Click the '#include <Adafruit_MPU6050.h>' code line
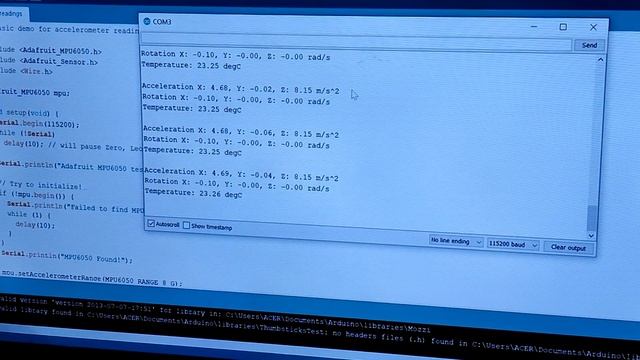Viewport: 640px width, 360px height. (x=51, y=51)
